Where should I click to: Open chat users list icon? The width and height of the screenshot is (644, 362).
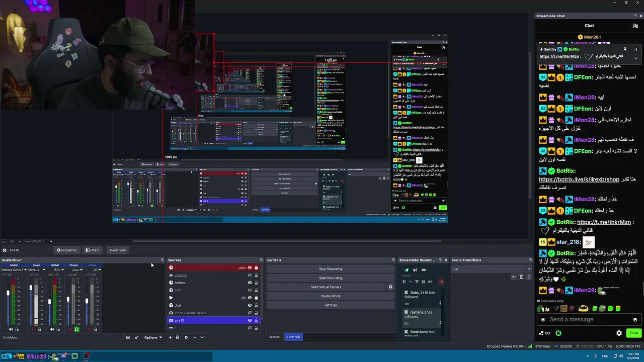tap(635, 26)
